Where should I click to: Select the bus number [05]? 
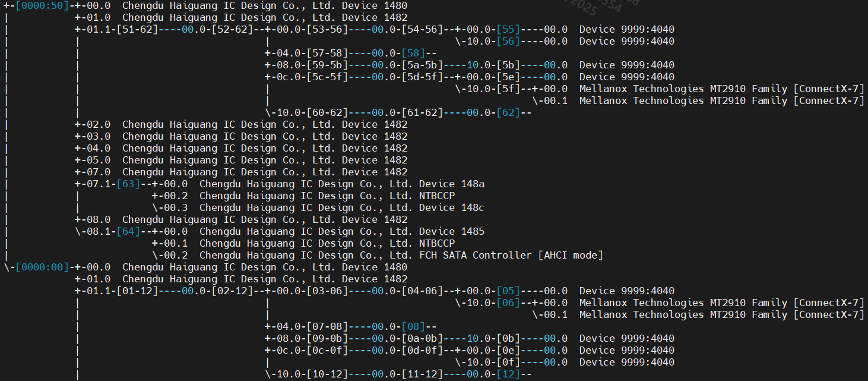tap(508, 291)
